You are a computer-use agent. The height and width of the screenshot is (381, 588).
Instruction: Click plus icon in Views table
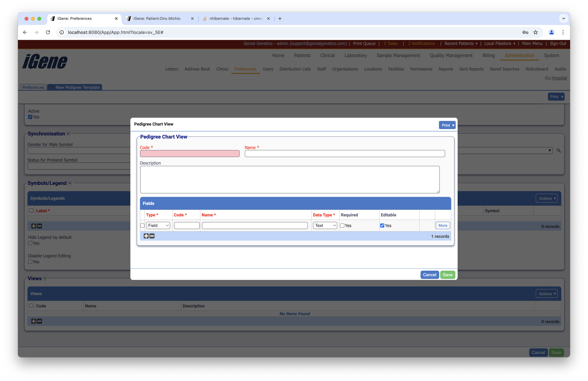tap(34, 321)
